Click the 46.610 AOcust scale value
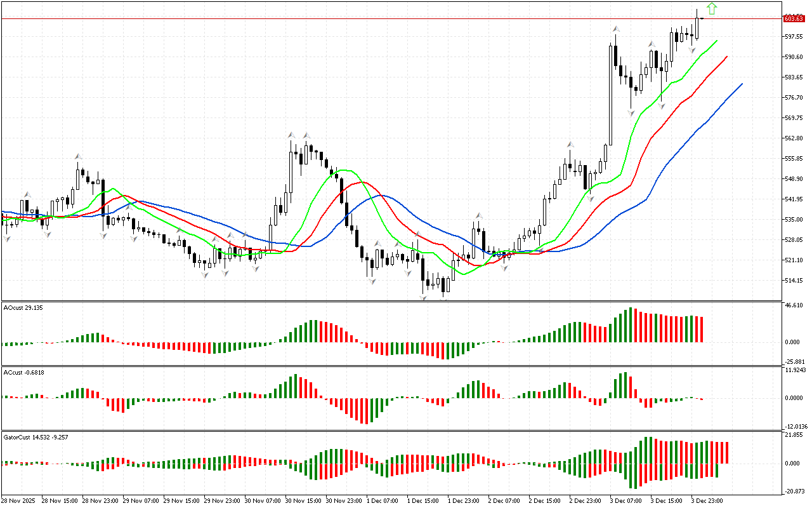Image resolution: width=812 pixels, height=508 pixels. tap(794, 305)
